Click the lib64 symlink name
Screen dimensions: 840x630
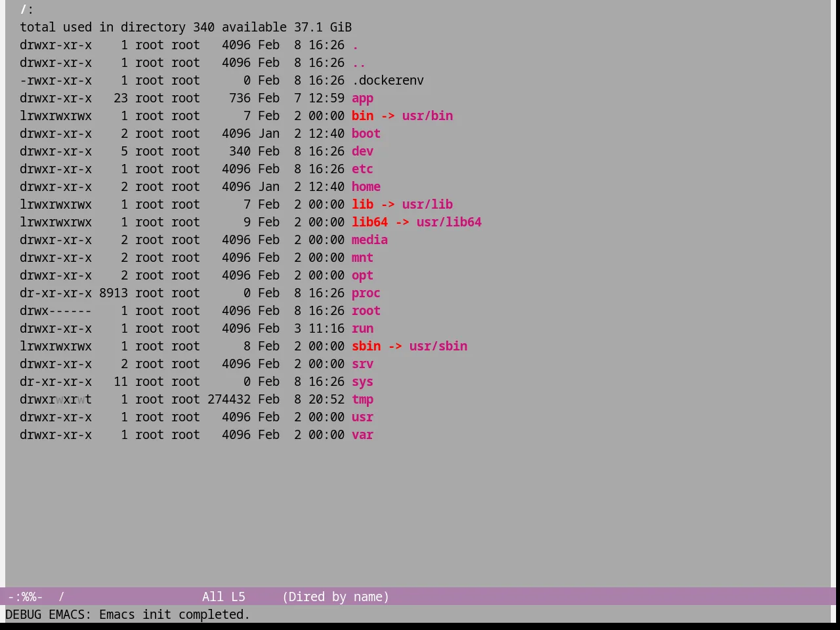click(x=369, y=222)
